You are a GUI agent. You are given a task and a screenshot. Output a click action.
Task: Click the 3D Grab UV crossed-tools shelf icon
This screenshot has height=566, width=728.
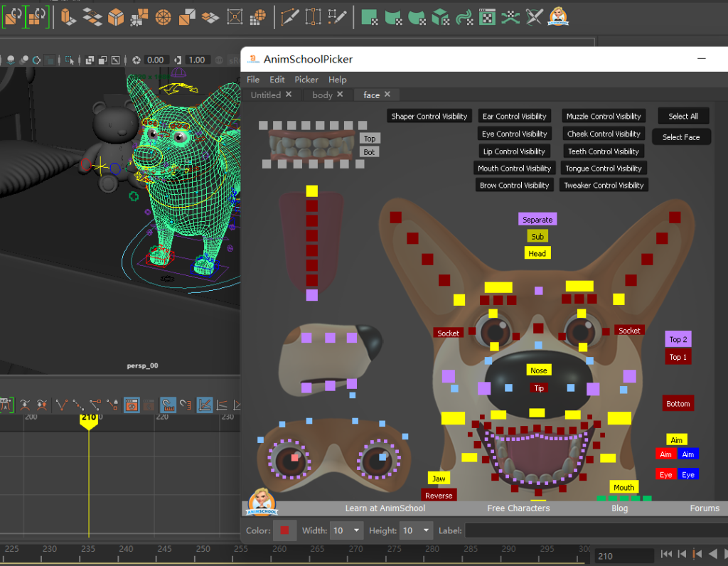tap(534, 17)
